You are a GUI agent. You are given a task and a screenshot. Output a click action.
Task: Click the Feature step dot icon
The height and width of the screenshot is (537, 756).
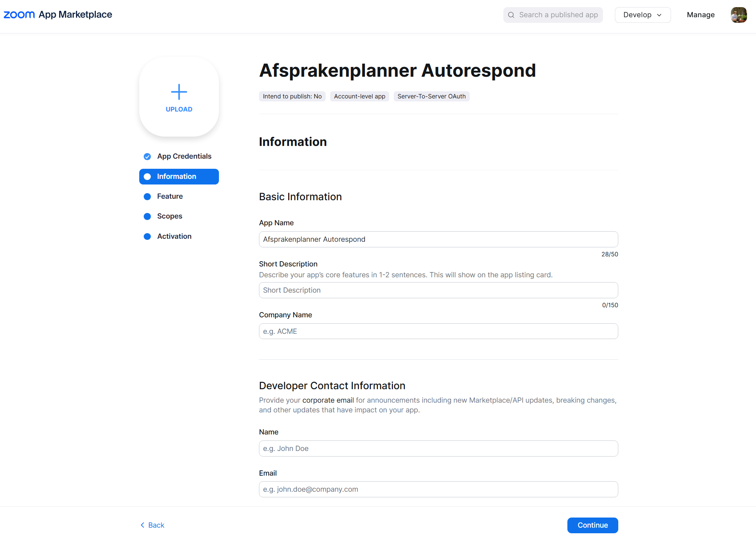(147, 196)
